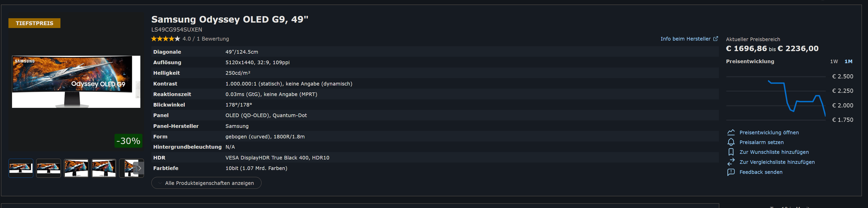868x208 pixels.
Task: Select the third product thumbnail
Action: click(76, 168)
